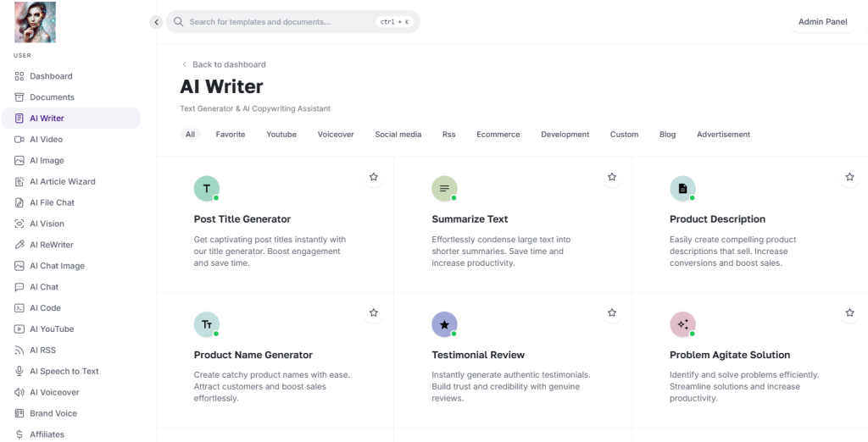Switch to the Ecommerce filter tab

[498, 135]
